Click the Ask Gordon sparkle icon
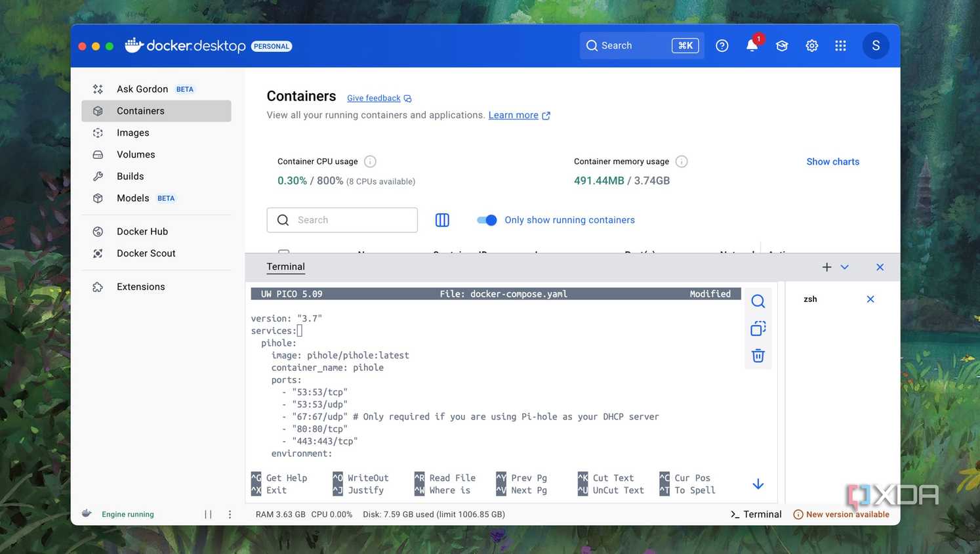This screenshot has width=980, height=554. click(98, 89)
